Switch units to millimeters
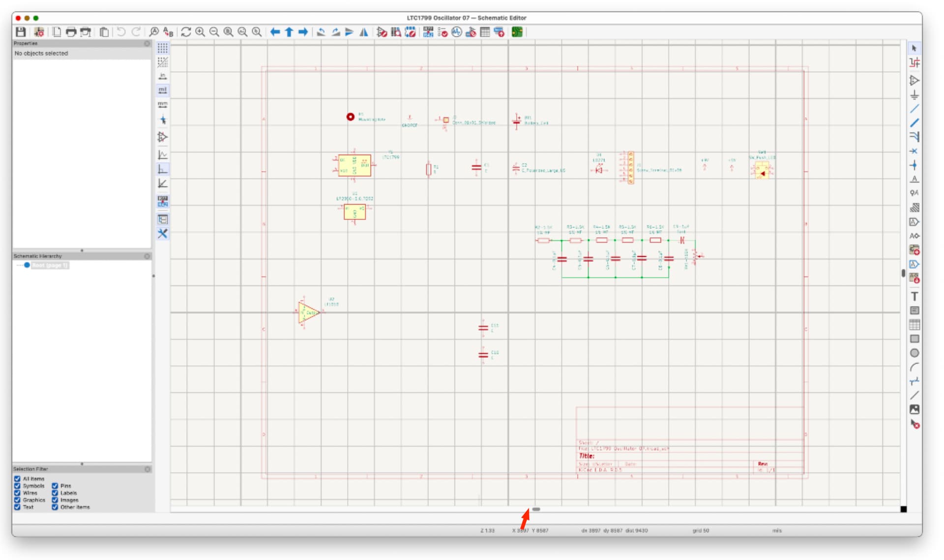 (163, 105)
